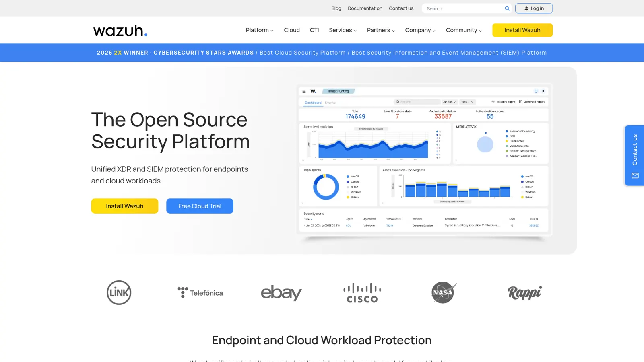Click the Telefónica logo
This screenshot has height=362, width=644.
point(200,292)
